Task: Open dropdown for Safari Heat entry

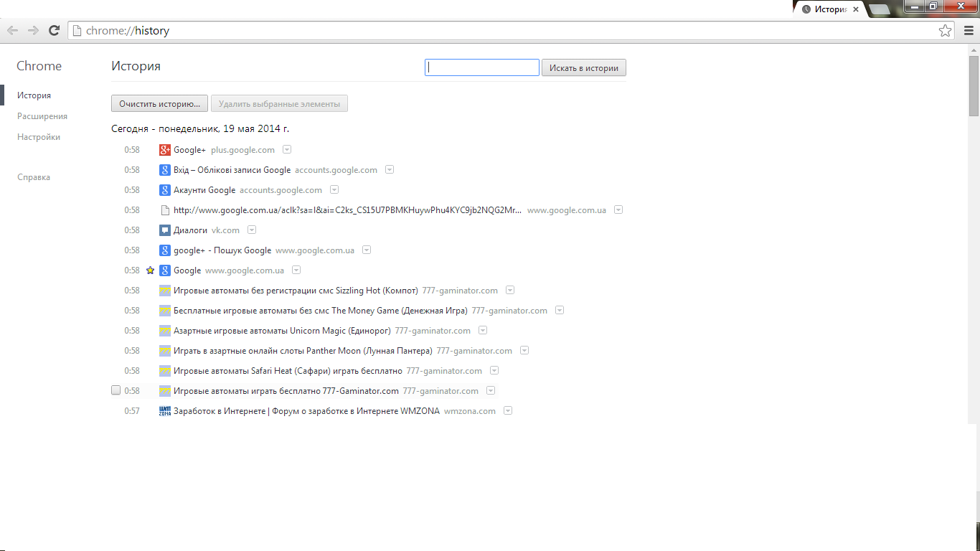Action: tap(494, 371)
